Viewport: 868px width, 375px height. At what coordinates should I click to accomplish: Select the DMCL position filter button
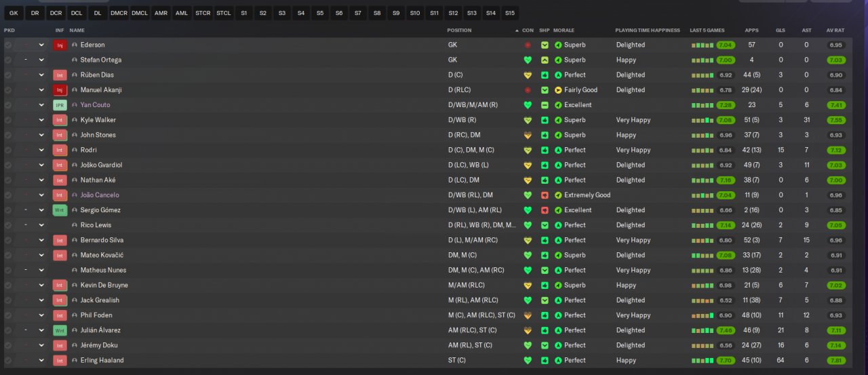click(140, 13)
